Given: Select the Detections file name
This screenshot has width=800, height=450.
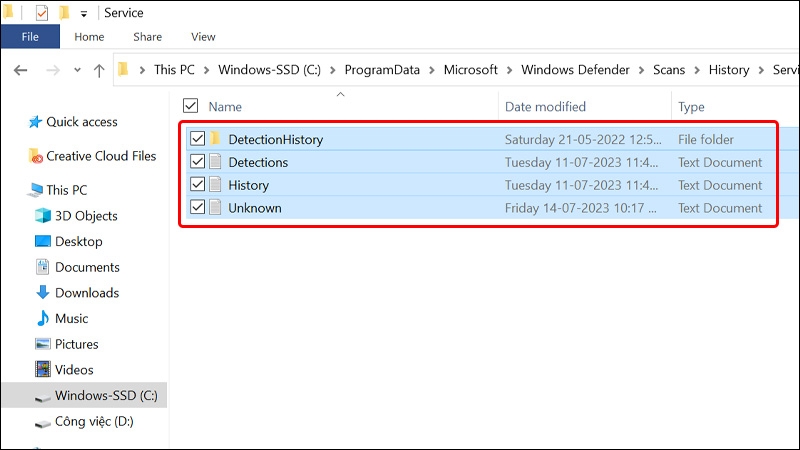Looking at the screenshot, I should 258,162.
